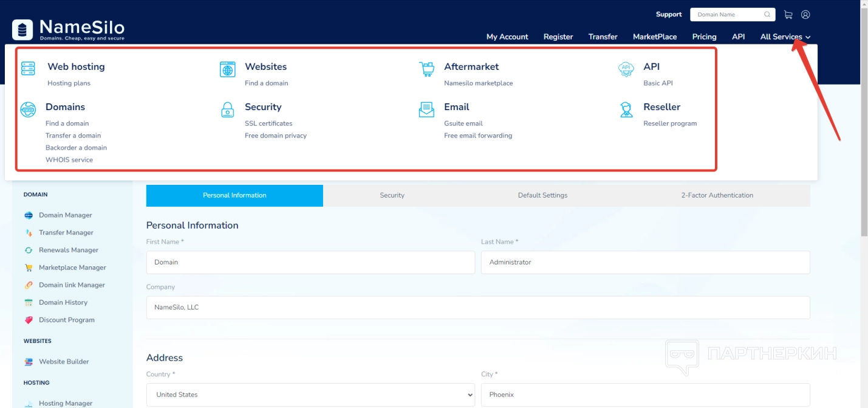Select Pricing in the top navigation
Screen dimensions: 868x408
(x=704, y=36)
